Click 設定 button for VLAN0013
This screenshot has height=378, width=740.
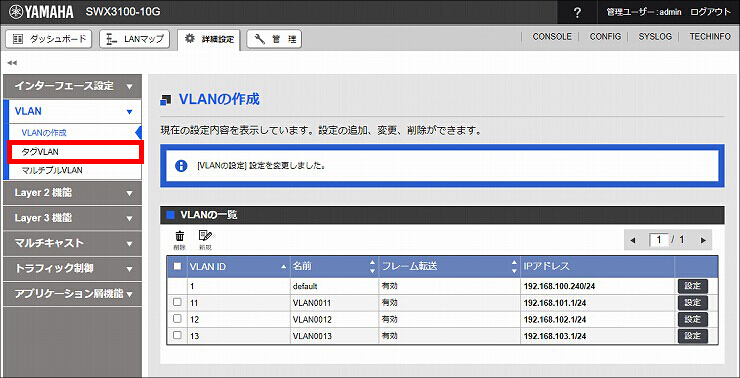[x=693, y=336]
